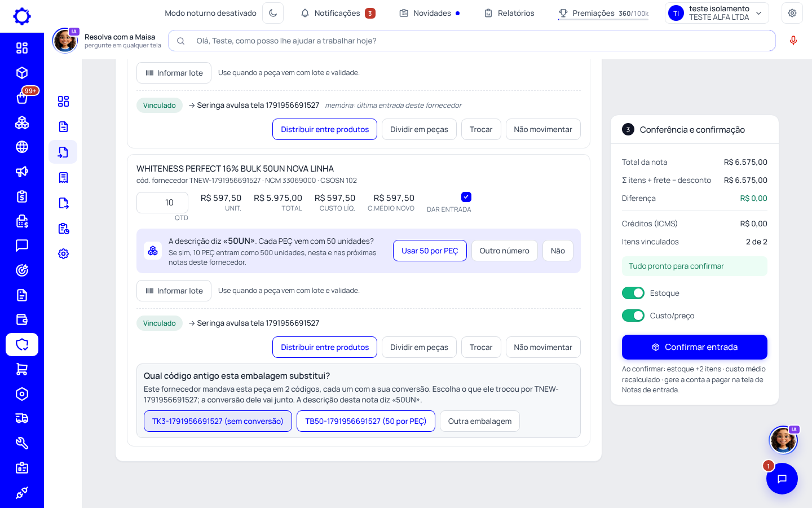812x508 pixels.
Task: Select TB50-1791956691527 (50 por PEÇ) option
Action: click(x=366, y=421)
